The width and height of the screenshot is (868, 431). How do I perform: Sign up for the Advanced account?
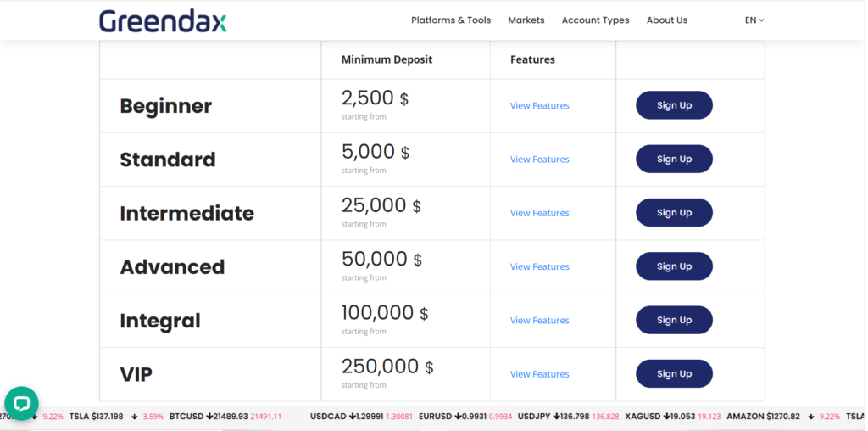[x=674, y=266]
